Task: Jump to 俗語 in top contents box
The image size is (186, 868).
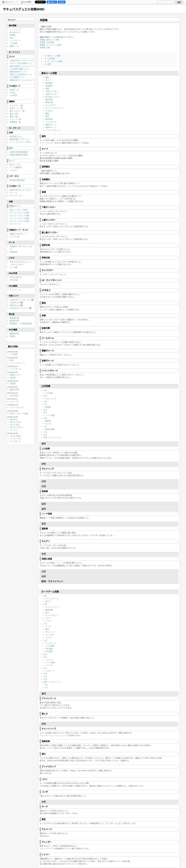Action: pyautogui.click(x=49, y=64)
